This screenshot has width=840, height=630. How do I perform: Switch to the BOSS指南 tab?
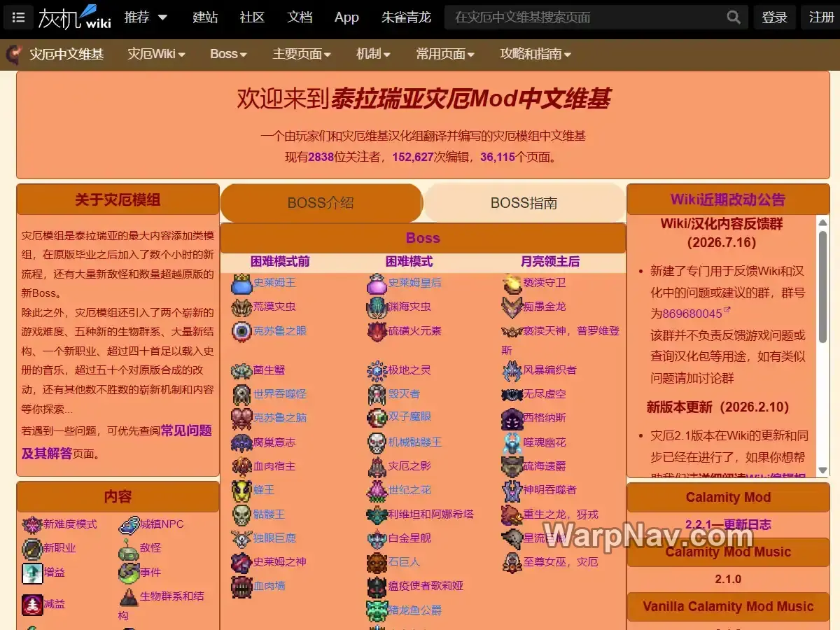tap(524, 203)
